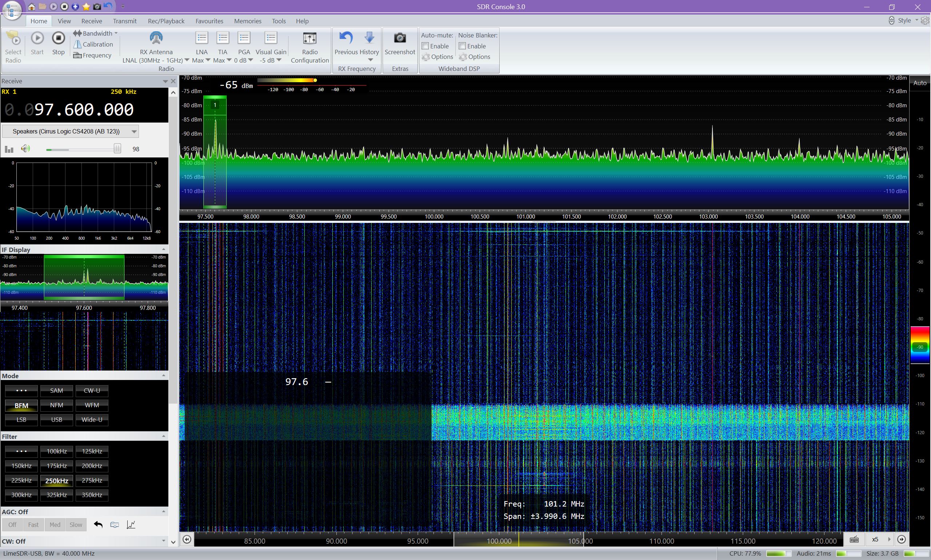
Task: Select the 200kHz filter
Action: click(x=92, y=466)
